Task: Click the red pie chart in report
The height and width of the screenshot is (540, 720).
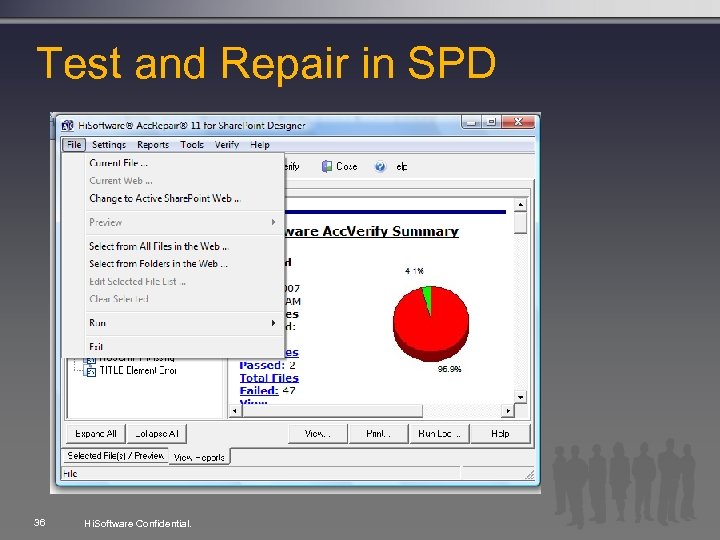Action: (x=431, y=323)
